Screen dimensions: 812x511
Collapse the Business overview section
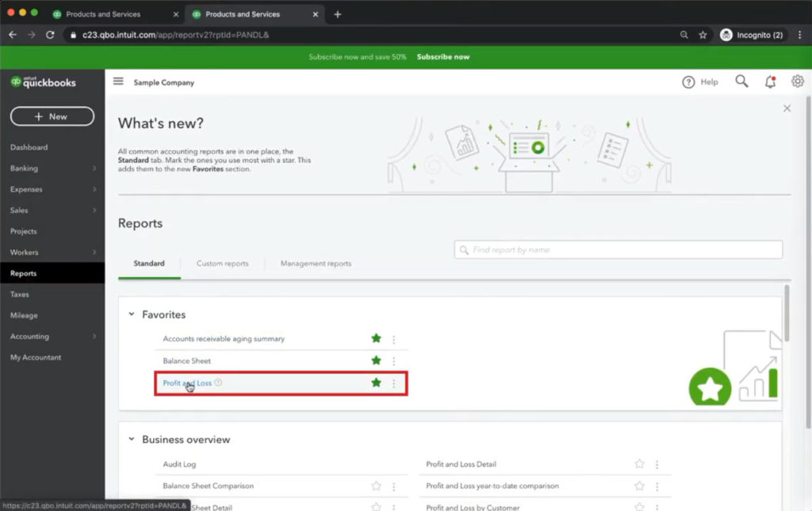click(x=132, y=440)
